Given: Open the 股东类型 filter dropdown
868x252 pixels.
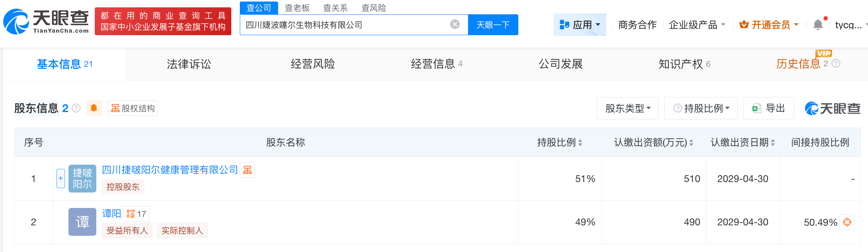Looking at the screenshot, I should 627,108.
